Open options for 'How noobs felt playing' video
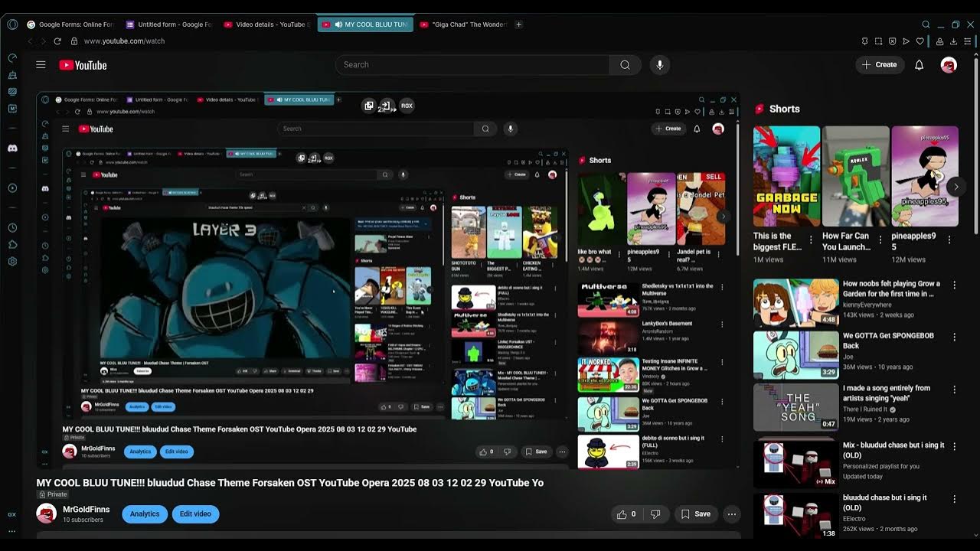 click(x=954, y=285)
